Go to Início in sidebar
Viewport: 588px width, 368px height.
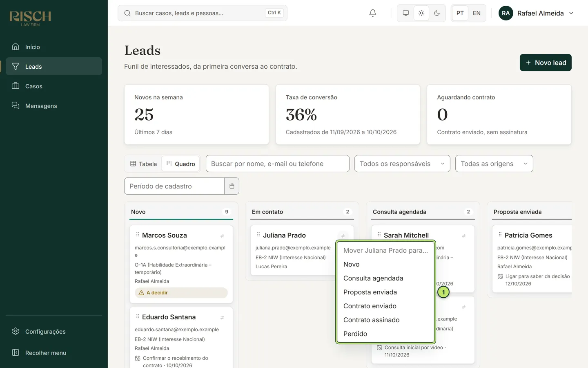(x=54, y=47)
